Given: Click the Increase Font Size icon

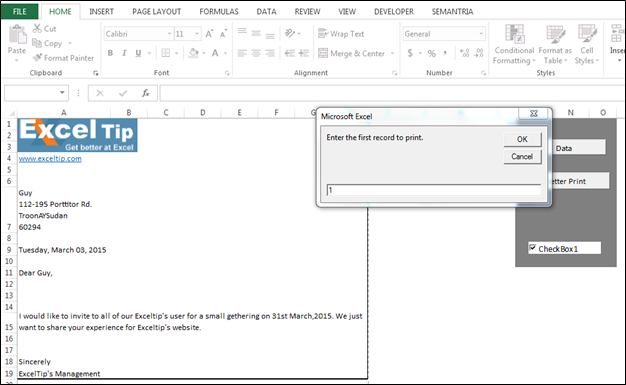Looking at the screenshot, I should tap(209, 34).
